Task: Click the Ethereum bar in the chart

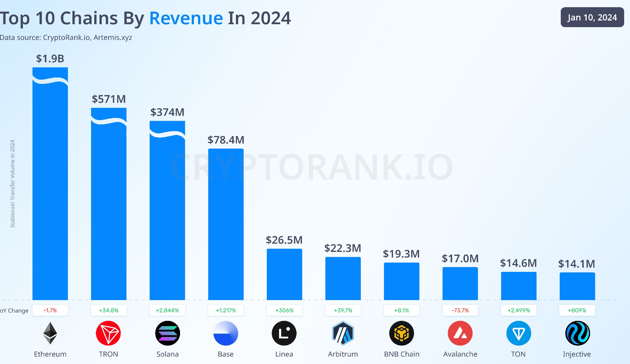Action: [50, 184]
